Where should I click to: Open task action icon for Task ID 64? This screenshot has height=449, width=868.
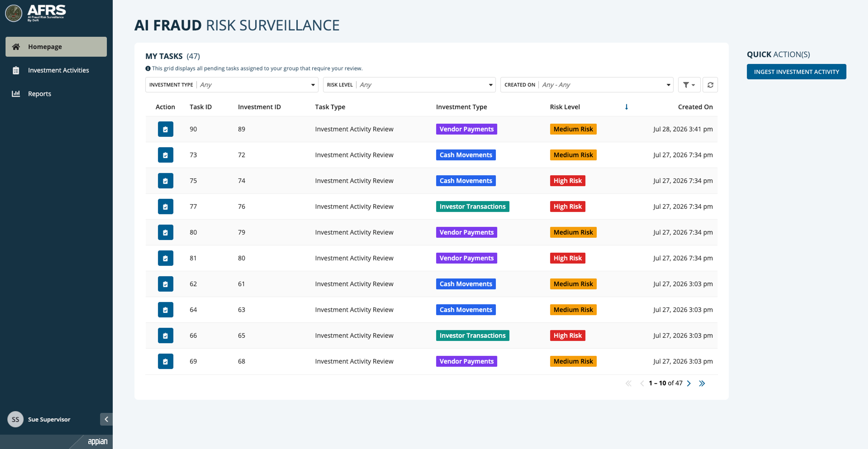[x=165, y=310]
